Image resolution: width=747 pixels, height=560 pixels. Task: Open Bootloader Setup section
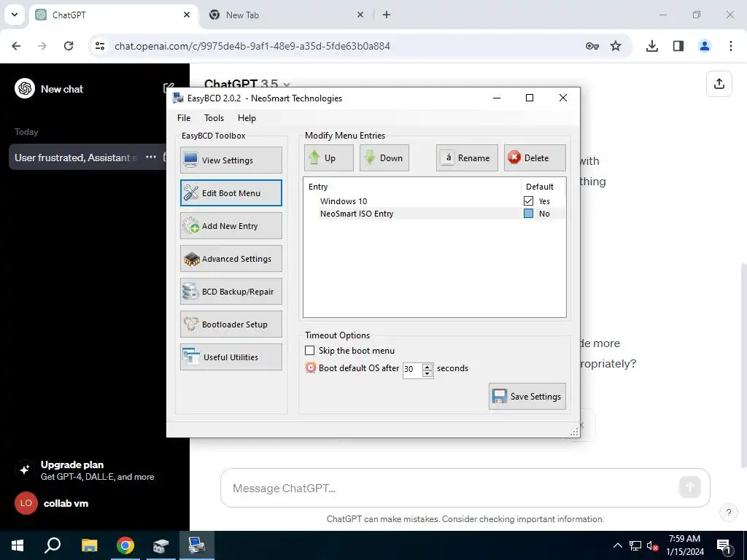(x=231, y=324)
